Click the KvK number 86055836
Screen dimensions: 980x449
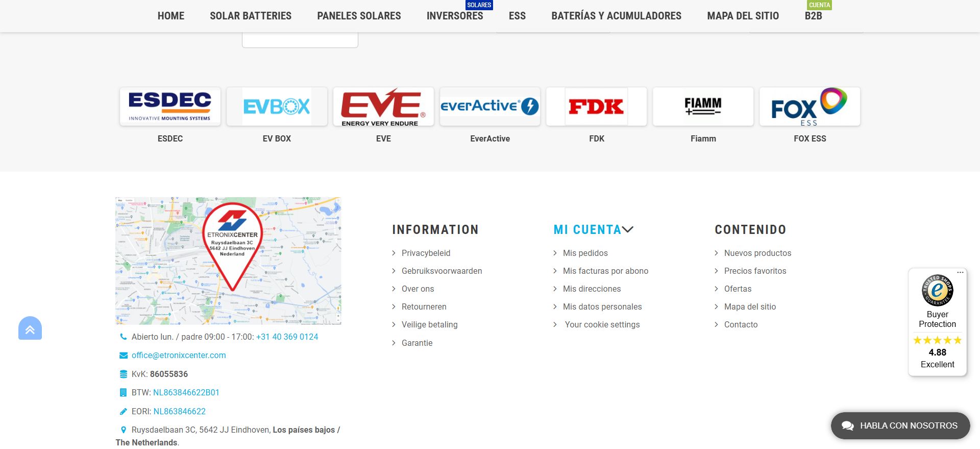169,374
